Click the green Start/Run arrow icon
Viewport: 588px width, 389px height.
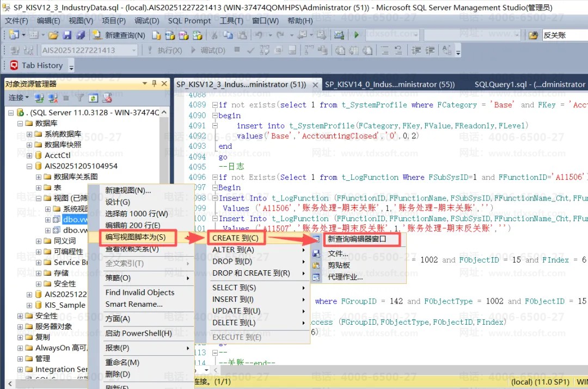(x=357, y=35)
